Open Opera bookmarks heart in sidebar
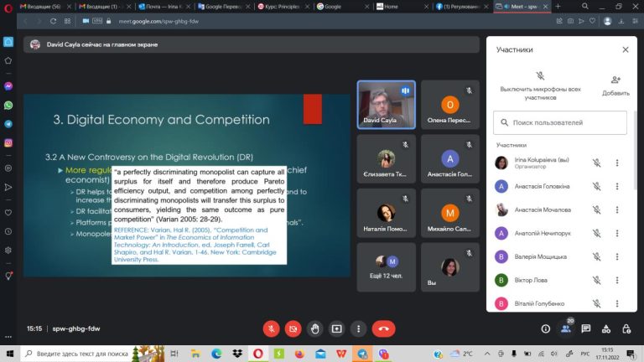Image resolution: width=644 pixels, height=362 pixels. (8, 213)
